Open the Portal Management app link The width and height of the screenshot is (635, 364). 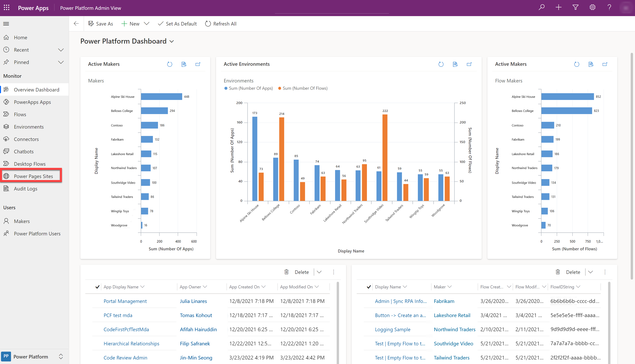click(x=125, y=301)
